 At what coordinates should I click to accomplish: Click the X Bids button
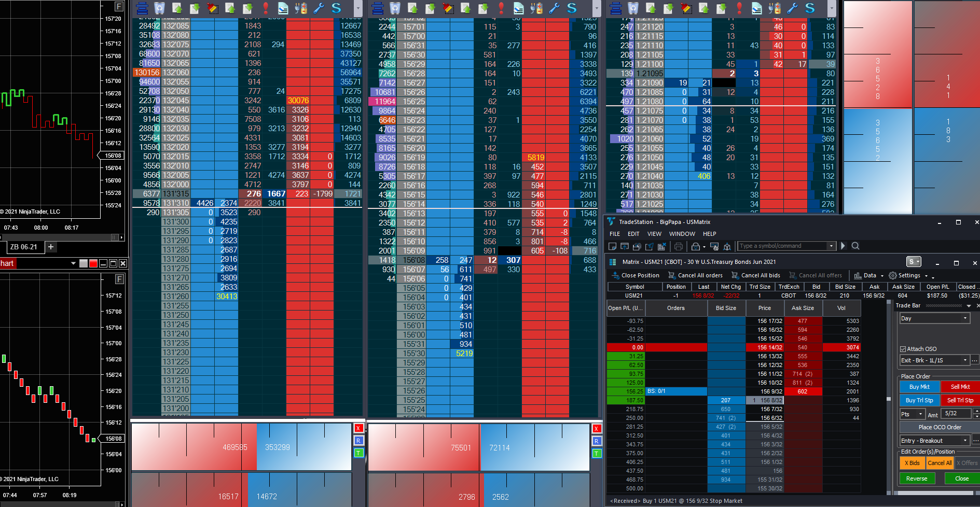912,463
